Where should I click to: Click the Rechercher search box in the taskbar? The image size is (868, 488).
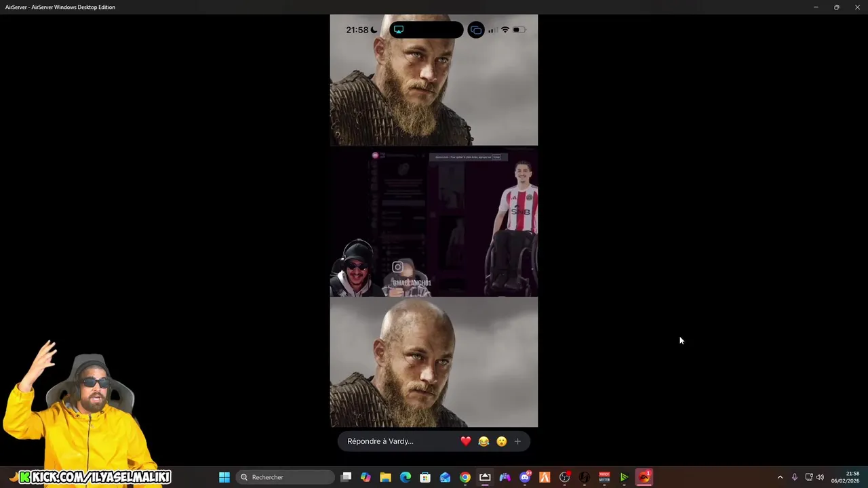(285, 477)
